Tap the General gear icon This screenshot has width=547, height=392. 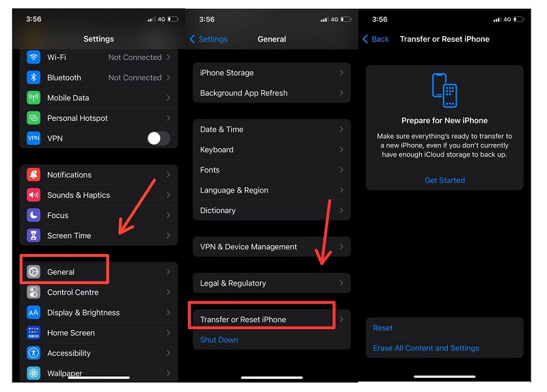(x=34, y=272)
